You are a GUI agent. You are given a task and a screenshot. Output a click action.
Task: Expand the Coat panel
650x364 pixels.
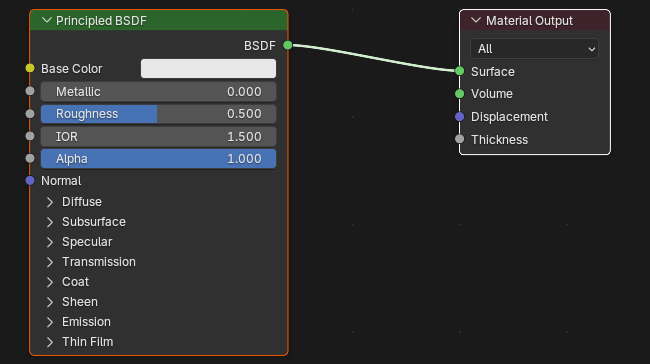pos(50,282)
